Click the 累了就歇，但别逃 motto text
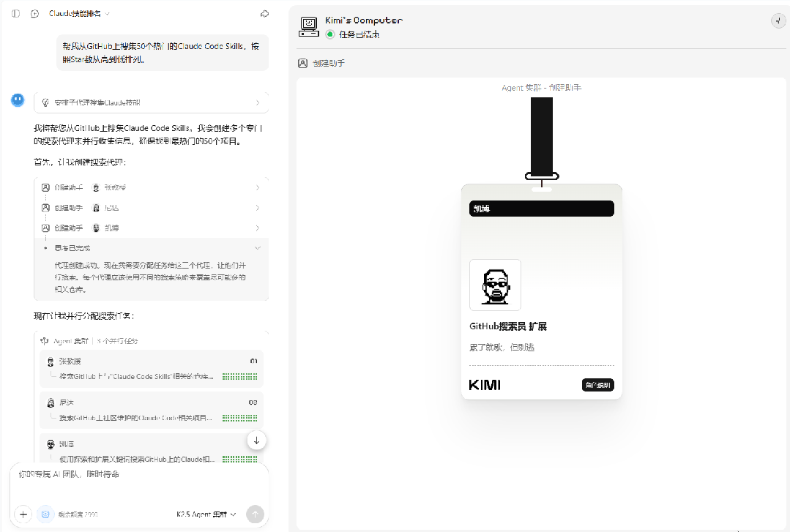The height and width of the screenshot is (532, 790). tap(502, 347)
